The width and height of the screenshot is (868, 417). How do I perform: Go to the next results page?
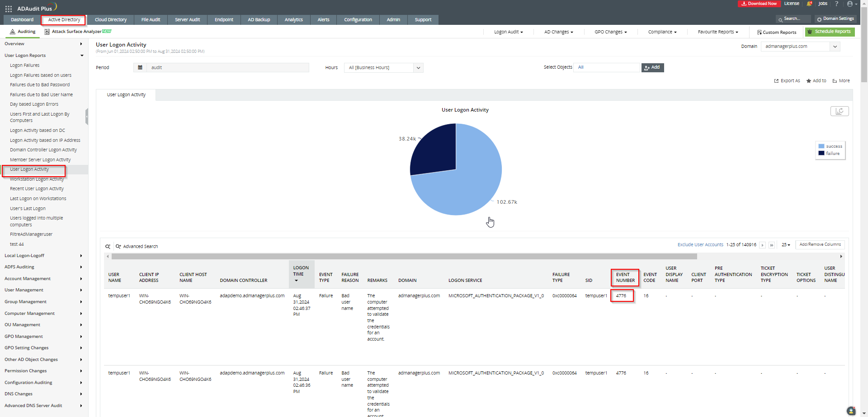pos(762,245)
